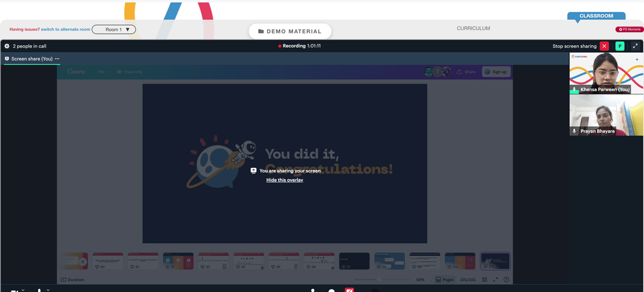
Task: Select slide thumbnail 93
Action: [214, 261]
